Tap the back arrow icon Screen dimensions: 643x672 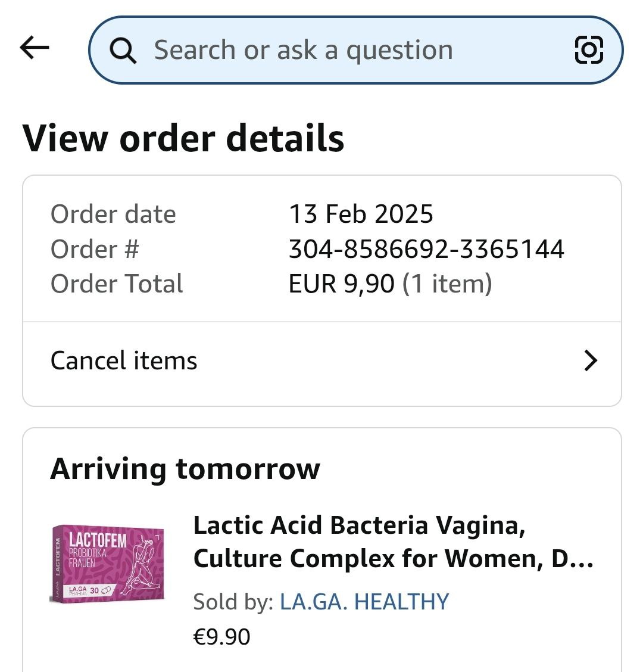[35, 48]
